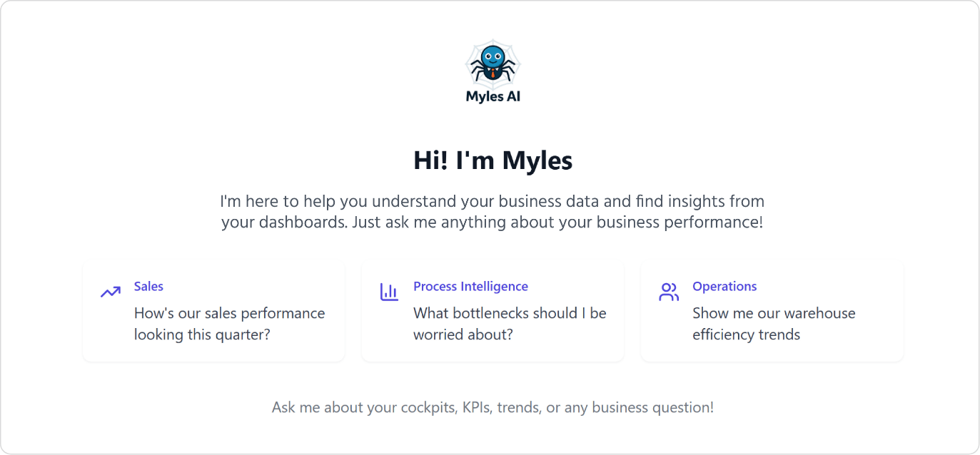Click the "Process Intelligence" card title

pos(470,287)
